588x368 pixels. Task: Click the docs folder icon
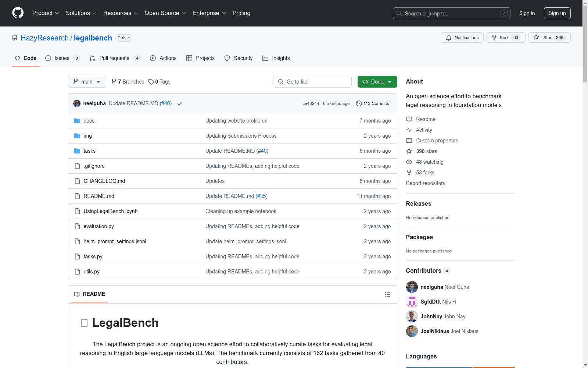(77, 121)
